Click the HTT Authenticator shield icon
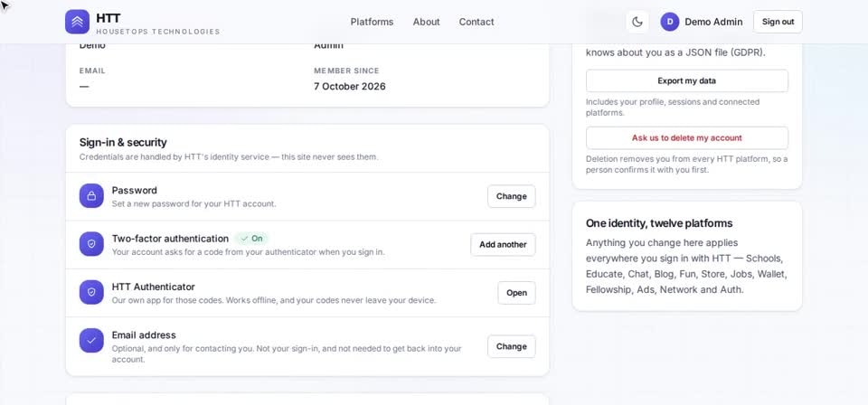 point(91,292)
